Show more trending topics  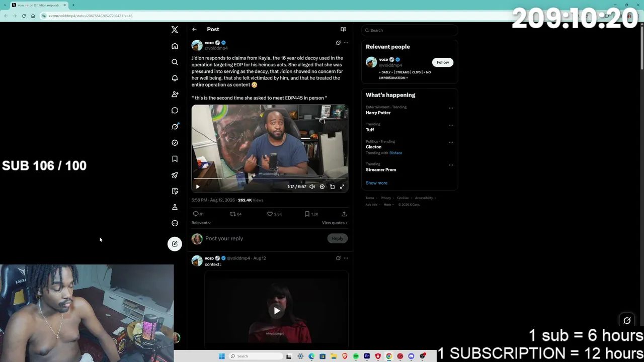376,183
